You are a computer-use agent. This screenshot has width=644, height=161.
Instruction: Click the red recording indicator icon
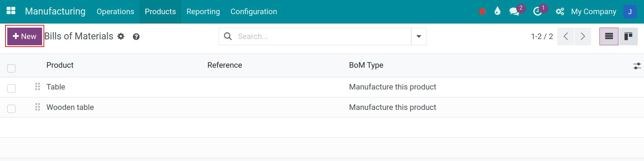[482, 12]
